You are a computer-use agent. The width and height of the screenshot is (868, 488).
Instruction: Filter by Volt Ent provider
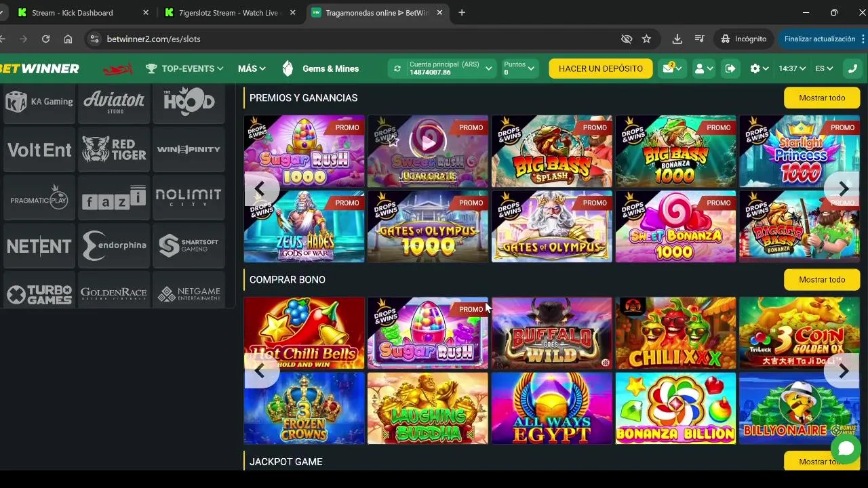click(x=39, y=149)
